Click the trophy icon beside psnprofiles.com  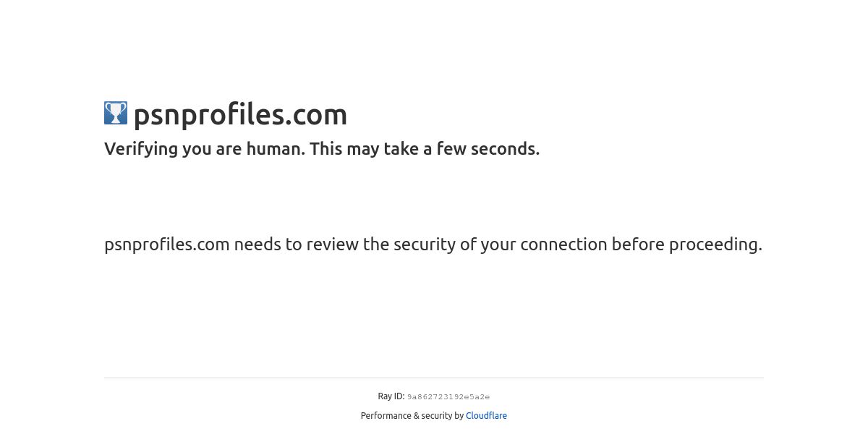[x=116, y=113]
